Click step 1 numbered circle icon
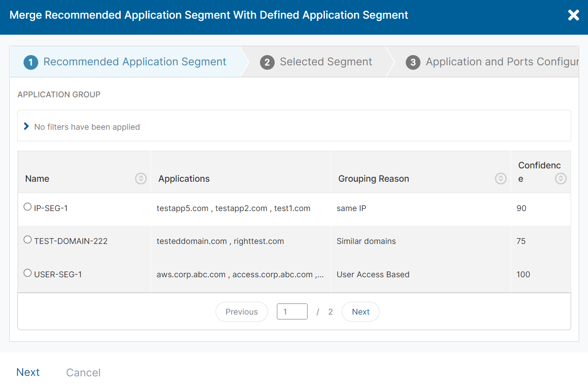Viewport: 588px width, 391px height. click(30, 62)
